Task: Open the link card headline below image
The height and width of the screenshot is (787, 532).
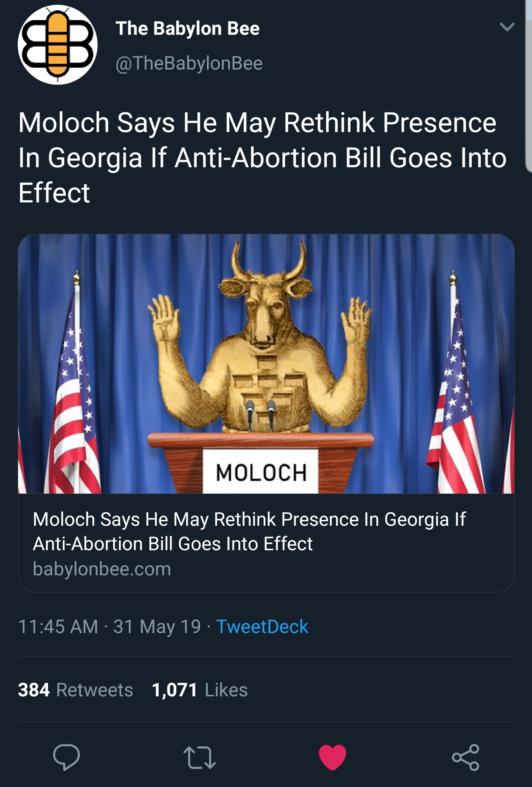Action: point(248,531)
